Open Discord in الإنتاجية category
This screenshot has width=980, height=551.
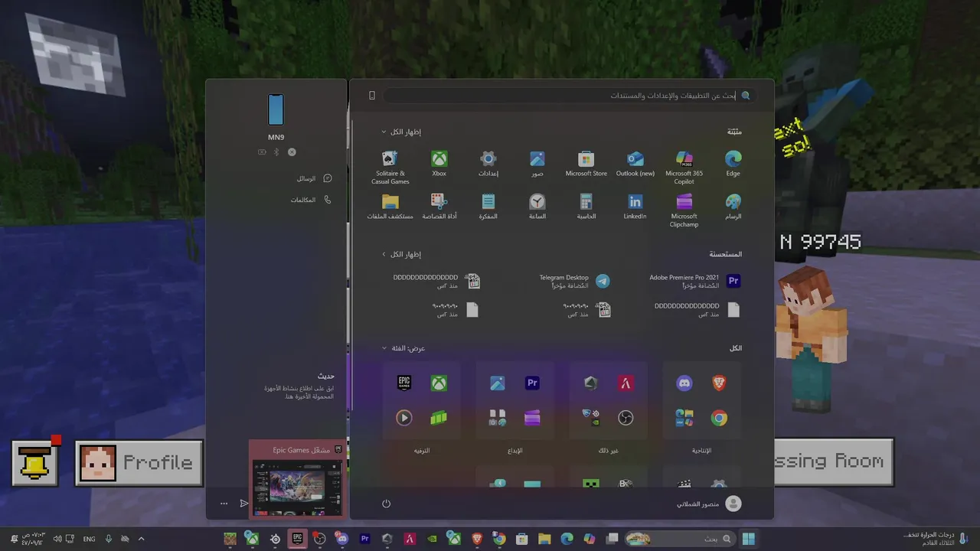pyautogui.click(x=684, y=383)
